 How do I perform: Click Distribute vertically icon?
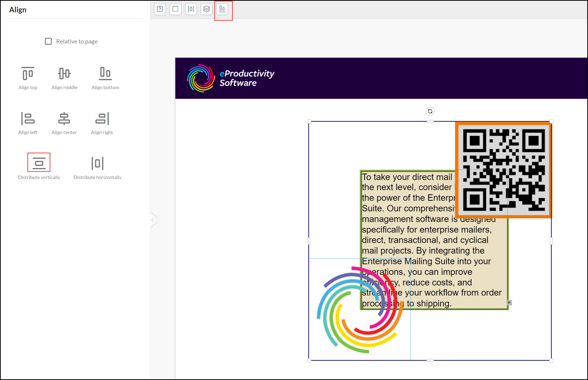click(x=39, y=163)
